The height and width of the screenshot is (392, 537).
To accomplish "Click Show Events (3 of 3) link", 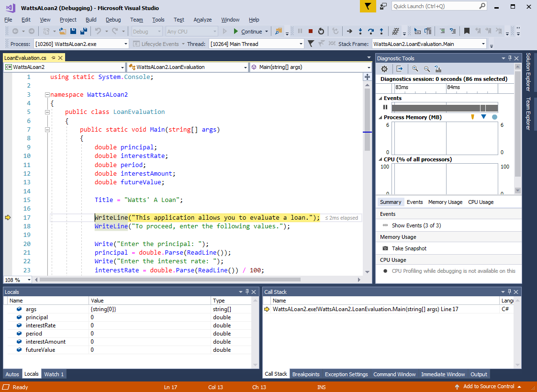I will coord(416,225).
